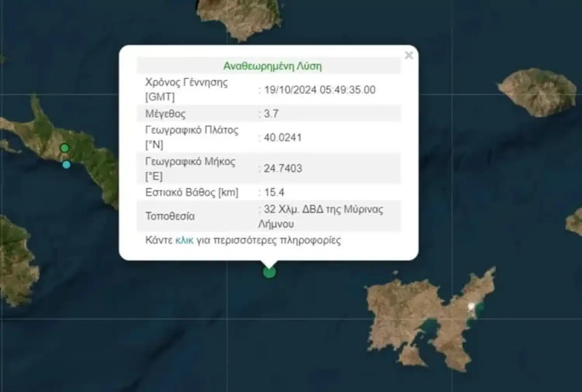
Task: Click the origin time value 19/10/2024 05:49:35.00
Action: (x=319, y=90)
